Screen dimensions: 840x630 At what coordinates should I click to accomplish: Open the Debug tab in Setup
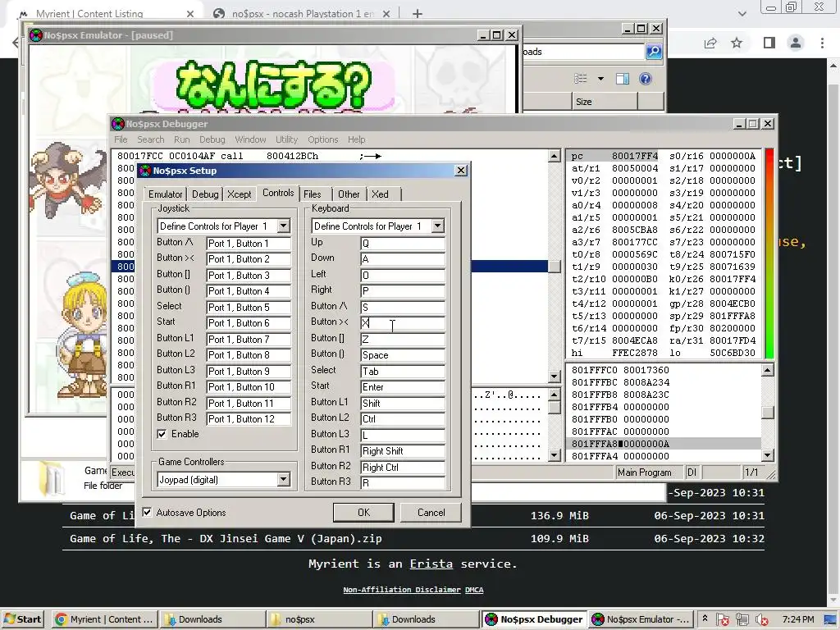pyautogui.click(x=205, y=194)
